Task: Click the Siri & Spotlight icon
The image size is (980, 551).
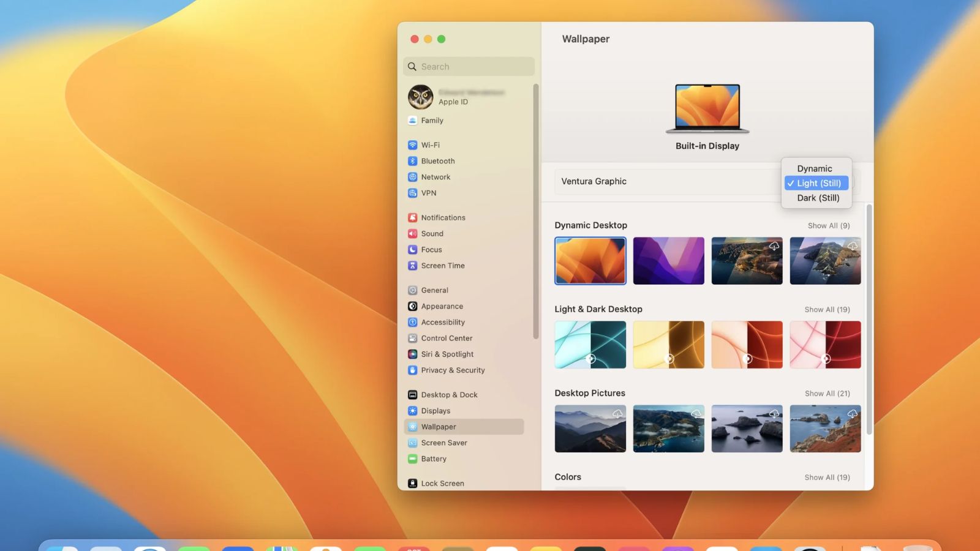Action: (413, 354)
